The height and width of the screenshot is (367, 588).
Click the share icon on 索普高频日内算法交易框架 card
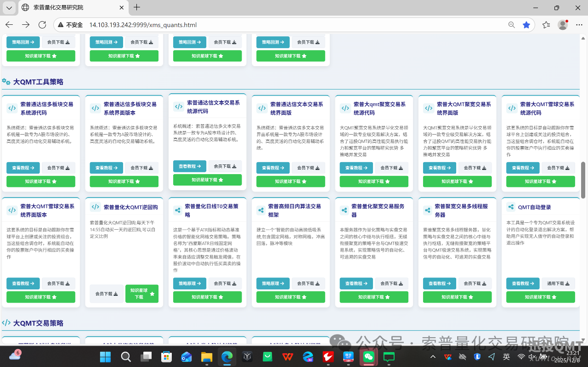pyautogui.click(x=262, y=210)
